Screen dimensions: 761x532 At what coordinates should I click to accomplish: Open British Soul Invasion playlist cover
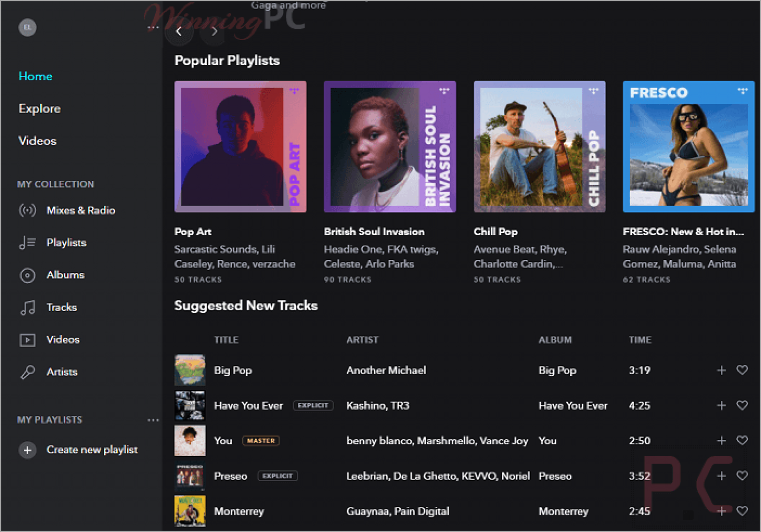(x=390, y=147)
